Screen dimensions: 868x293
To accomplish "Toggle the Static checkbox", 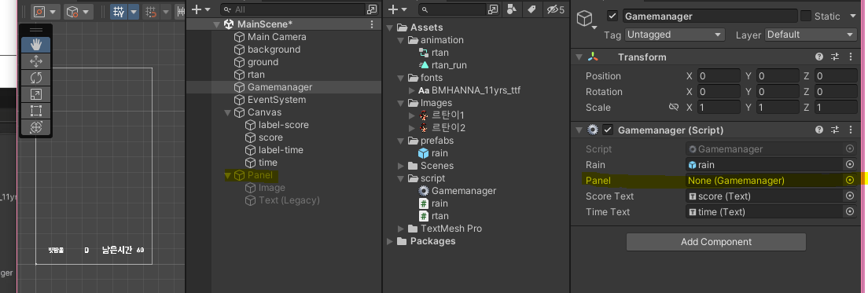I will click(x=805, y=16).
